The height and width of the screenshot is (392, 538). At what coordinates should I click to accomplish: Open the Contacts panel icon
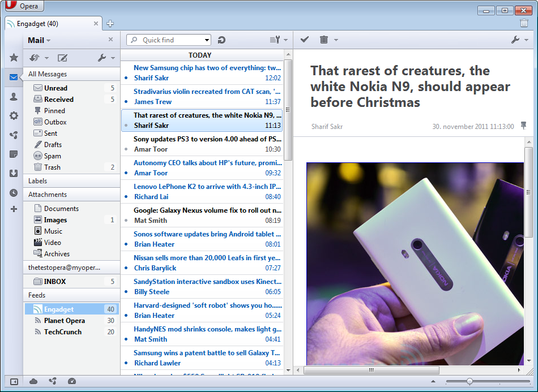coord(14,97)
